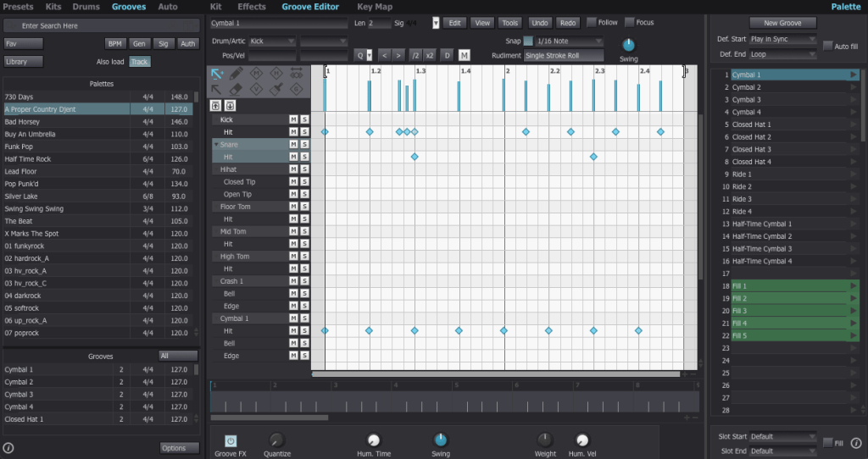The width and height of the screenshot is (868, 459).
Task: Tick the Auto fill checkbox
Action: coord(828,46)
